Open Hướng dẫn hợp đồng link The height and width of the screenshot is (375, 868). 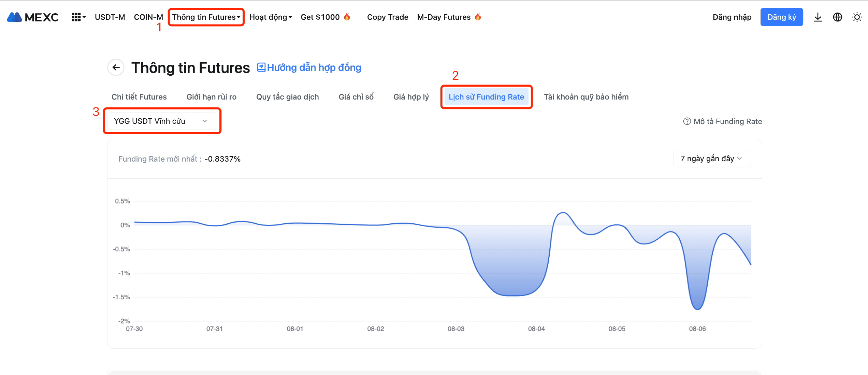pyautogui.click(x=314, y=67)
